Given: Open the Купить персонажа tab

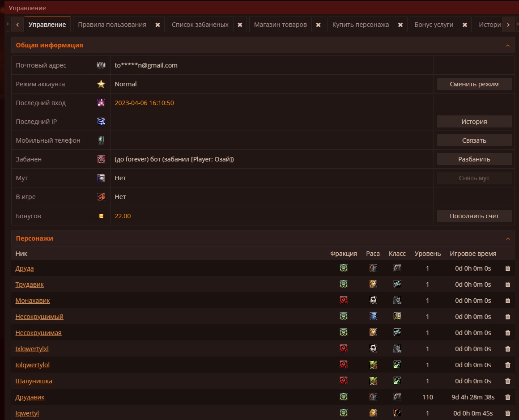Looking at the screenshot, I should click(360, 25).
